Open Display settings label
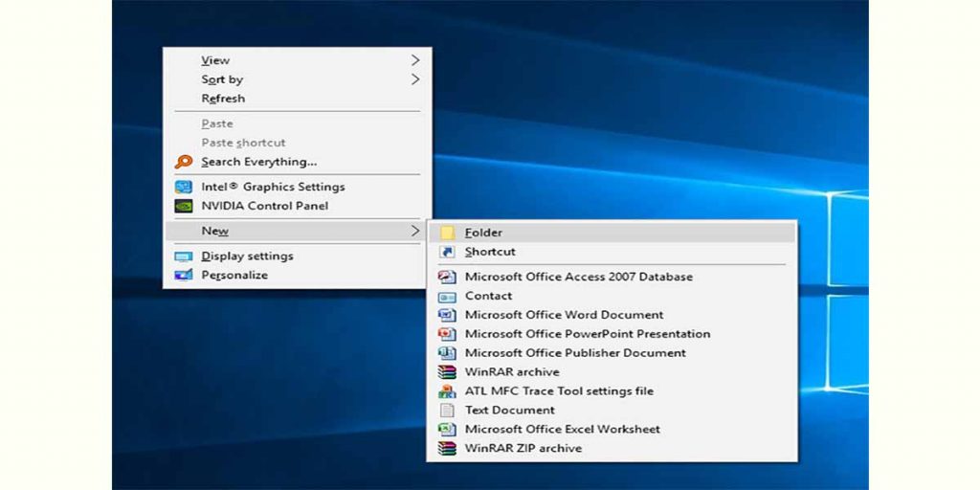The height and width of the screenshot is (490, 980). 247,256
